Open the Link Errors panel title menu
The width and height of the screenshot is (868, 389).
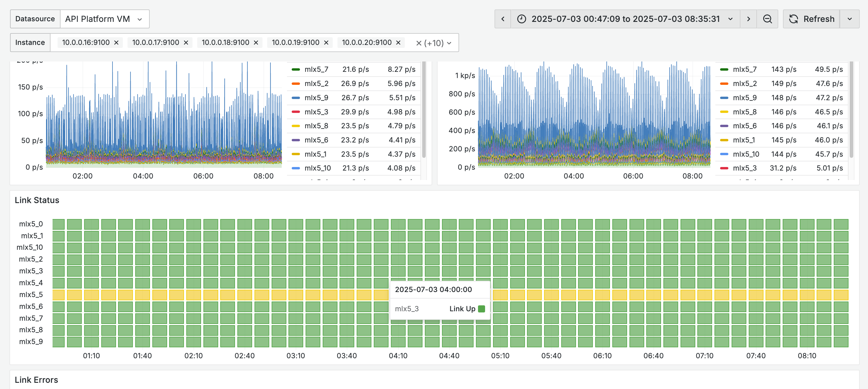[36, 380]
